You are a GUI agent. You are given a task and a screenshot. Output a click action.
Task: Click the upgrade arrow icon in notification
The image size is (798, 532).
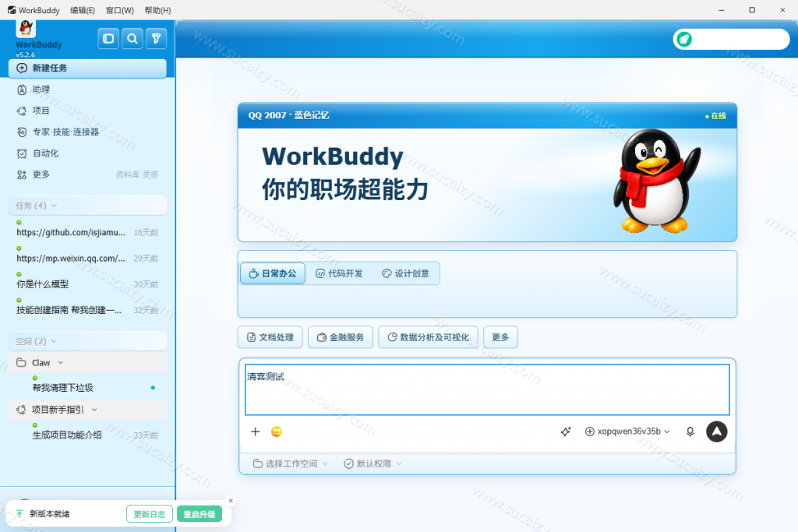coord(19,513)
